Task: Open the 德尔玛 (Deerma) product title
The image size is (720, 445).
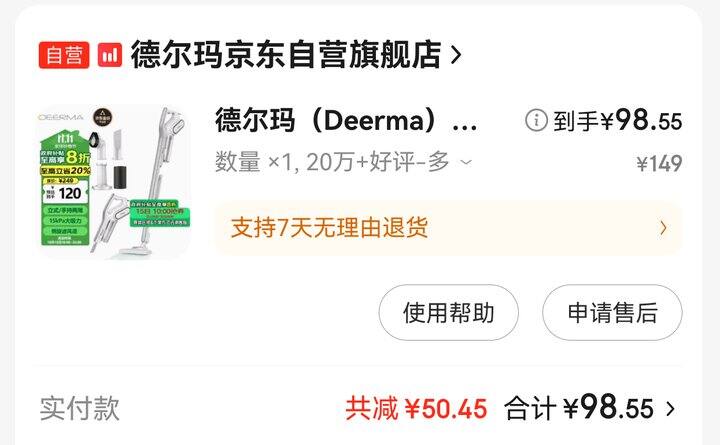Action: pos(346,120)
